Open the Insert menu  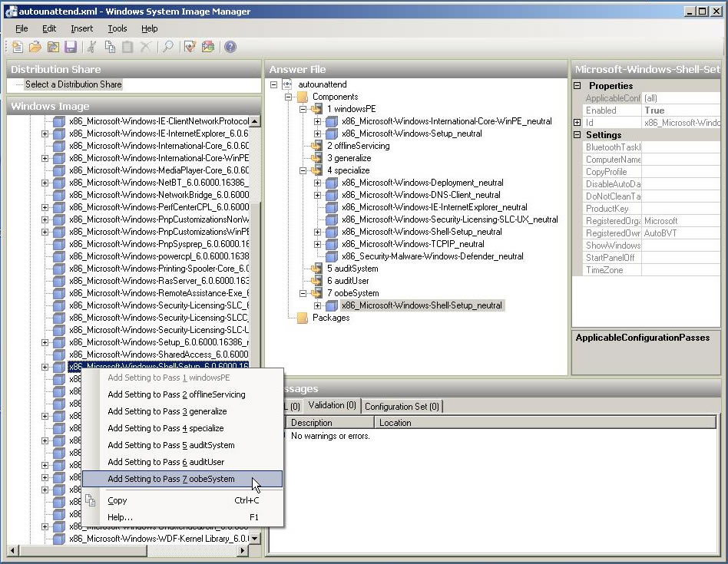click(x=81, y=28)
